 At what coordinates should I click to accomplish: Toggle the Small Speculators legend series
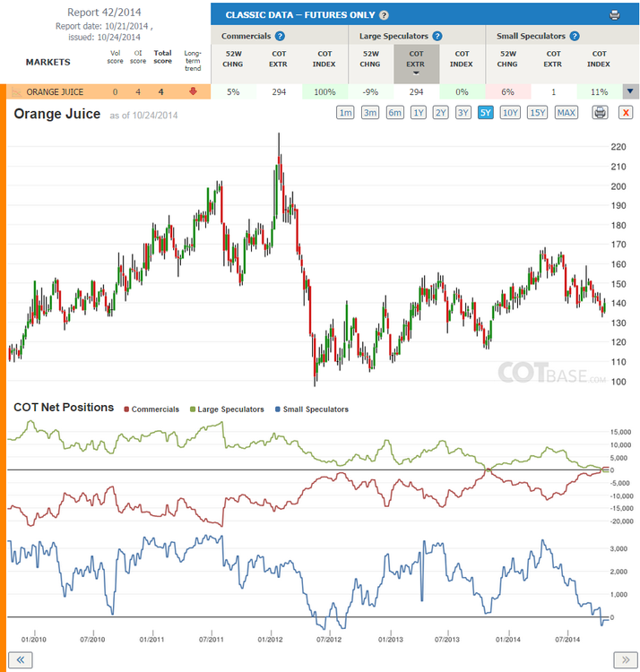point(312,409)
